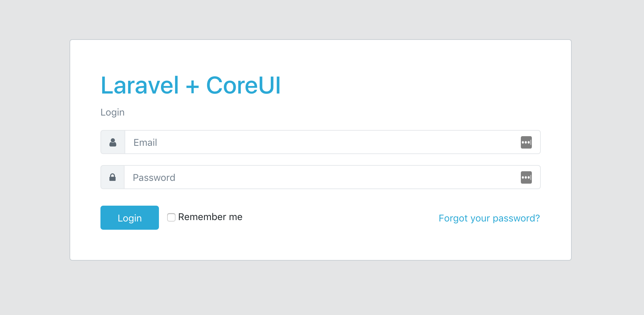Click the word 'Login' on the blue button
Viewport: 644px width, 315px height.
coord(130,218)
